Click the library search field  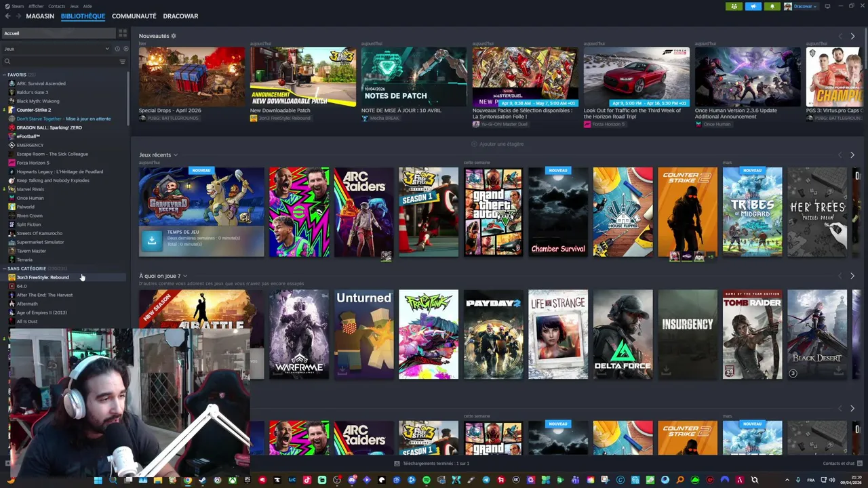[x=60, y=62]
